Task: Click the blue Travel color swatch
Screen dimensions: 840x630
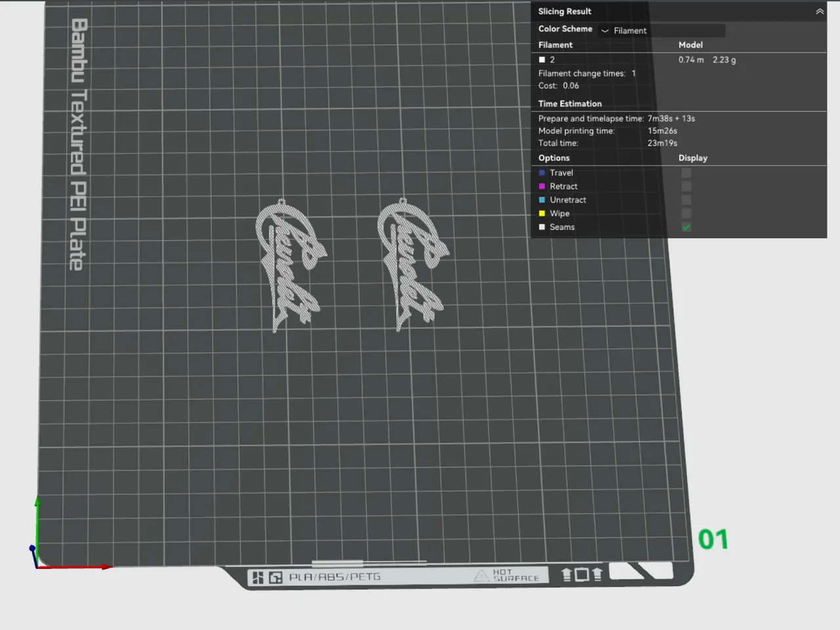Action: (x=542, y=173)
